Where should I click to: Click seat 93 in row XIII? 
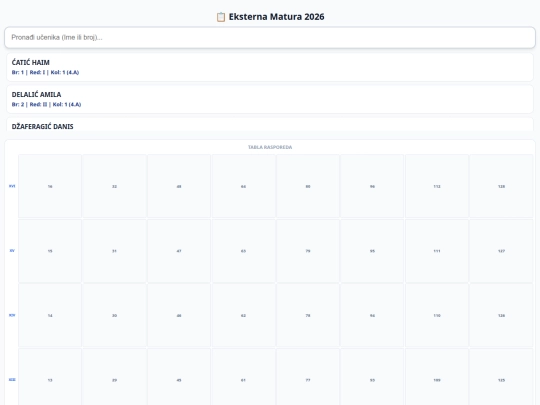pyautogui.click(x=372, y=377)
